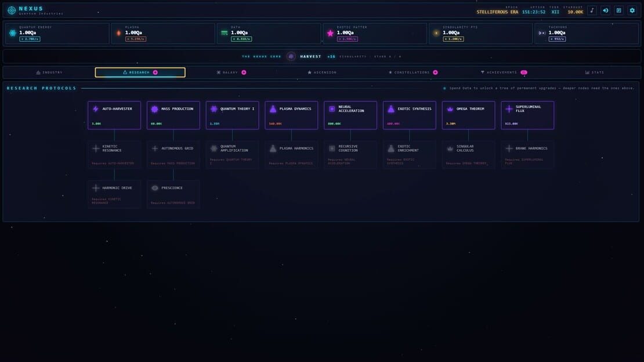Click the Plasma resource icon
This screenshot has height=362, width=644.
119,33
